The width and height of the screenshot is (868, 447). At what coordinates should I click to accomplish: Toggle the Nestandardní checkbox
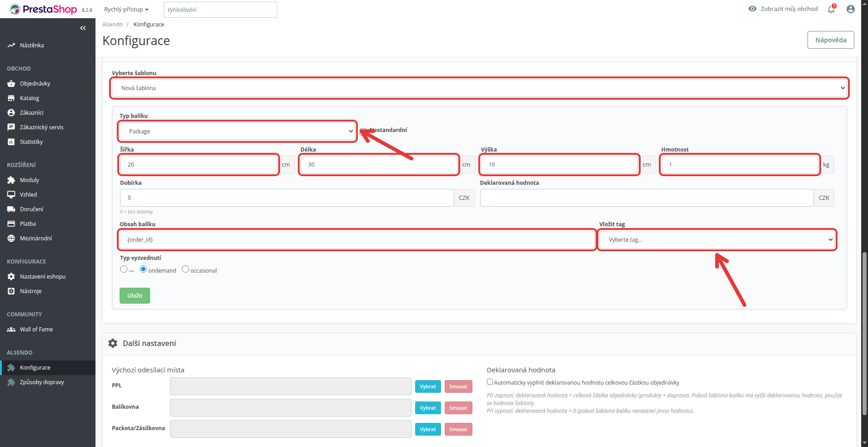(x=363, y=132)
